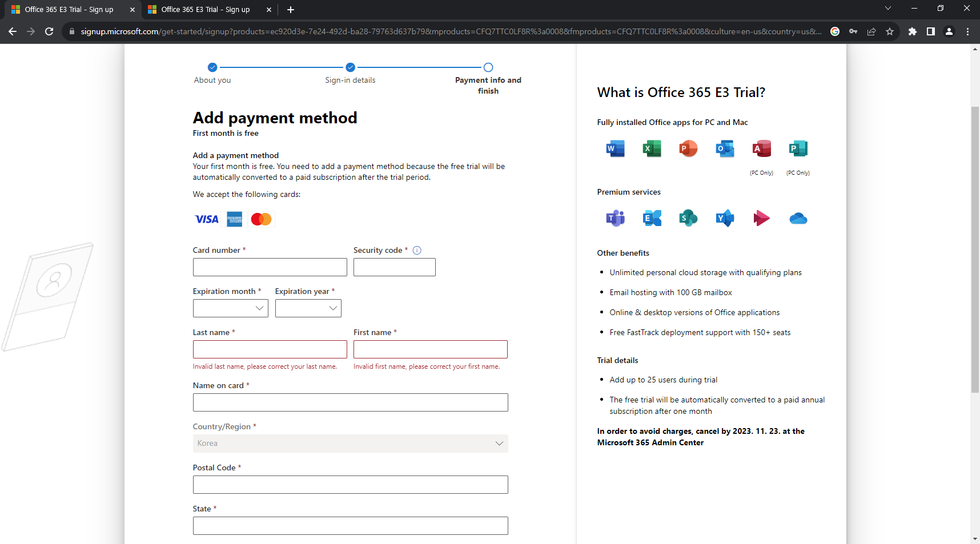Click the Google icon in the address bar
Screen dimensions: 980x544
click(x=835, y=31)
